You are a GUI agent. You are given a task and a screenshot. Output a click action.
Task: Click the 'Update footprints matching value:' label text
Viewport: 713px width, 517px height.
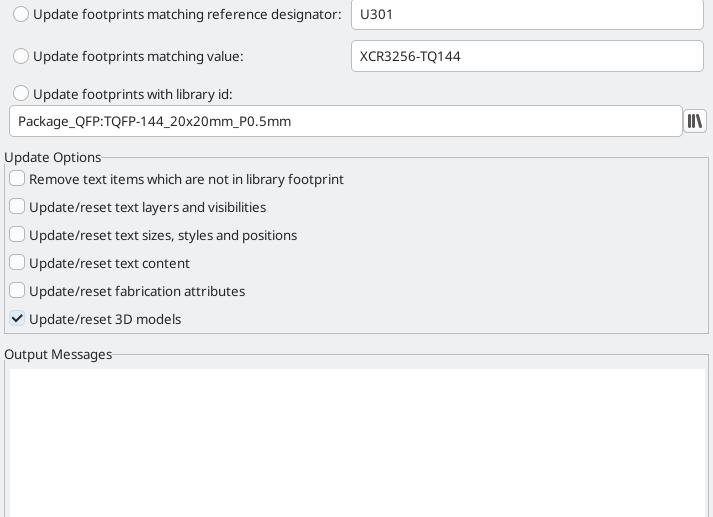tap(138, 56)
